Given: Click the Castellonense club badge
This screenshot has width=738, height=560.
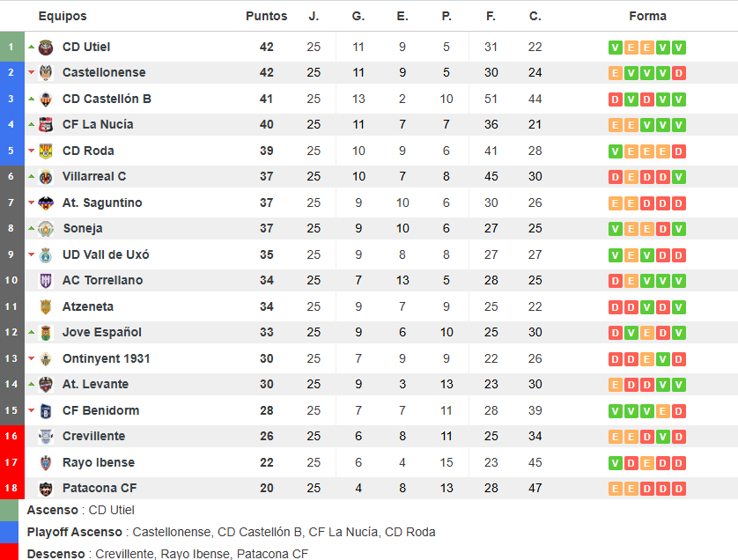Looking at the screenshot, I should [46, 72].
